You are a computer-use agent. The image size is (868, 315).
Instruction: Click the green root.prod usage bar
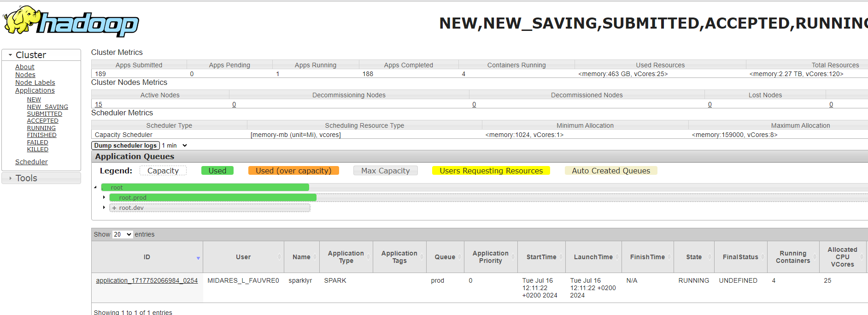[x=213, y=197]
